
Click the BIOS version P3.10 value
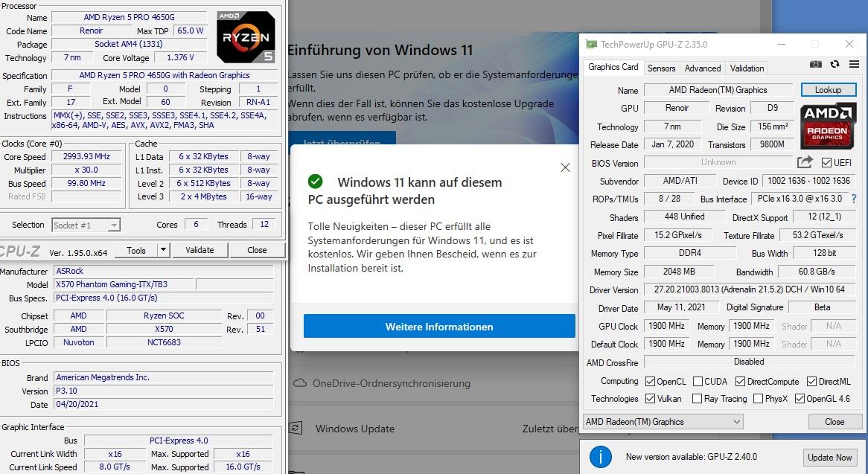pos(163,391)
